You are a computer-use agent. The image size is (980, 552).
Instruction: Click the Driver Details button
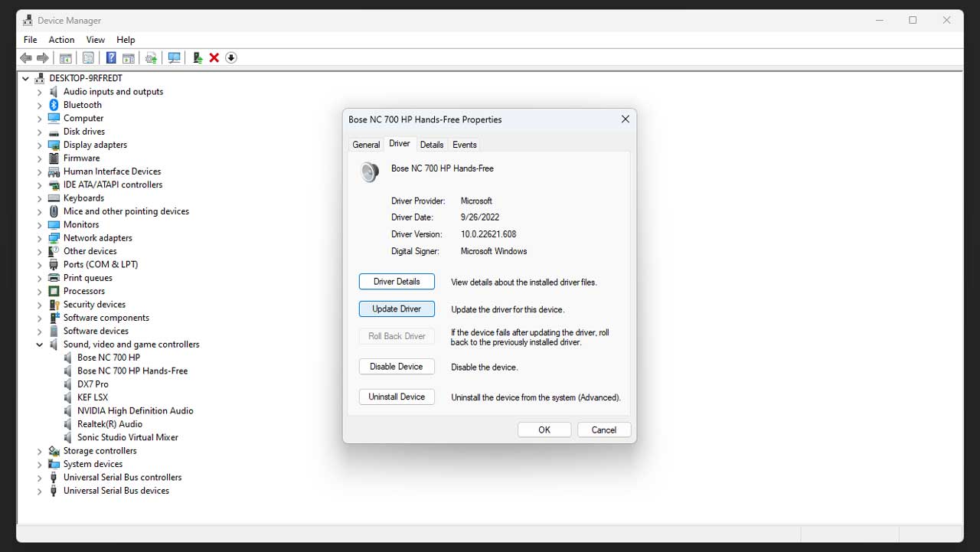(397, 282)
